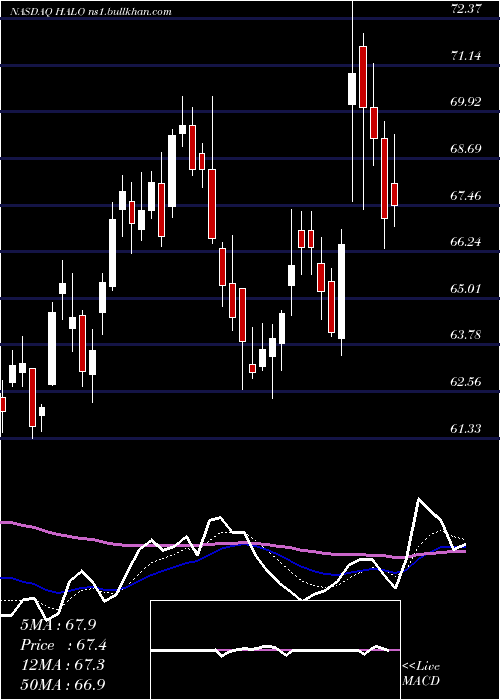Click the 66.24 price axis label
The height and width of the screenshot is (700, 500).
coord(466,242)
